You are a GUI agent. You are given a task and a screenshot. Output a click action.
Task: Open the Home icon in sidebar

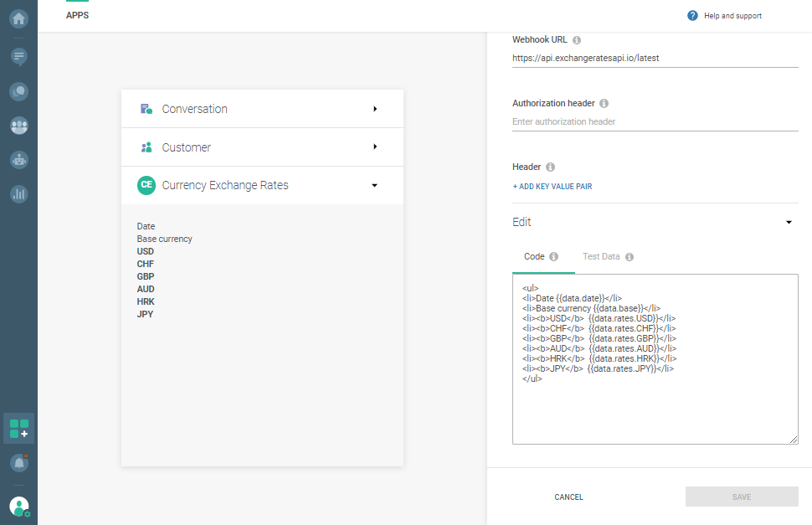point(18,18)
